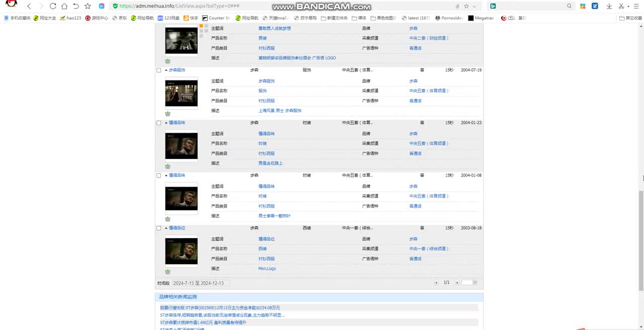Go to next page arrow beside 1/1
This screenshot has width=644, height=330.
tap(457, 283)
